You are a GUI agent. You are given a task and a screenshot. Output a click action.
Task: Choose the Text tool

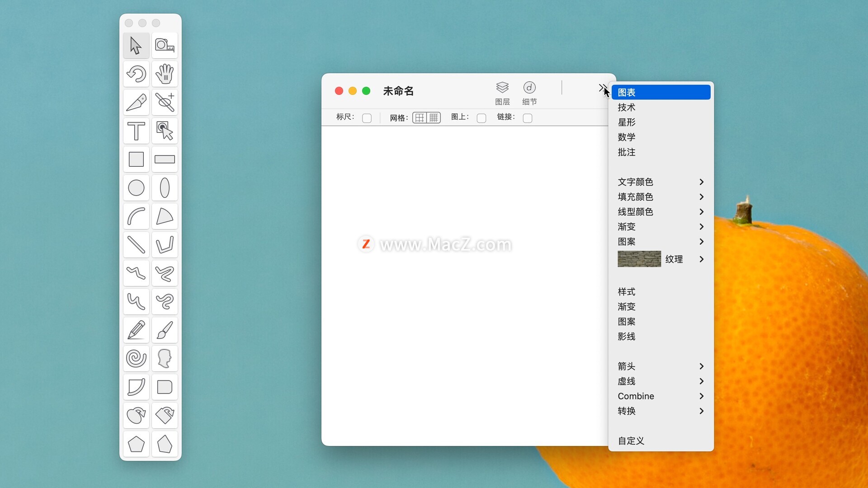(136, 131)
